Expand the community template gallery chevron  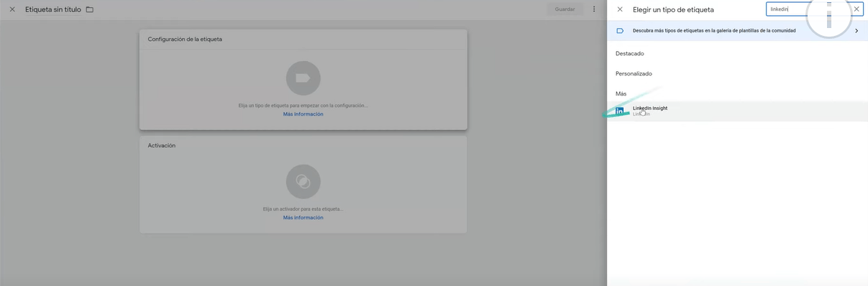(856, 31)
